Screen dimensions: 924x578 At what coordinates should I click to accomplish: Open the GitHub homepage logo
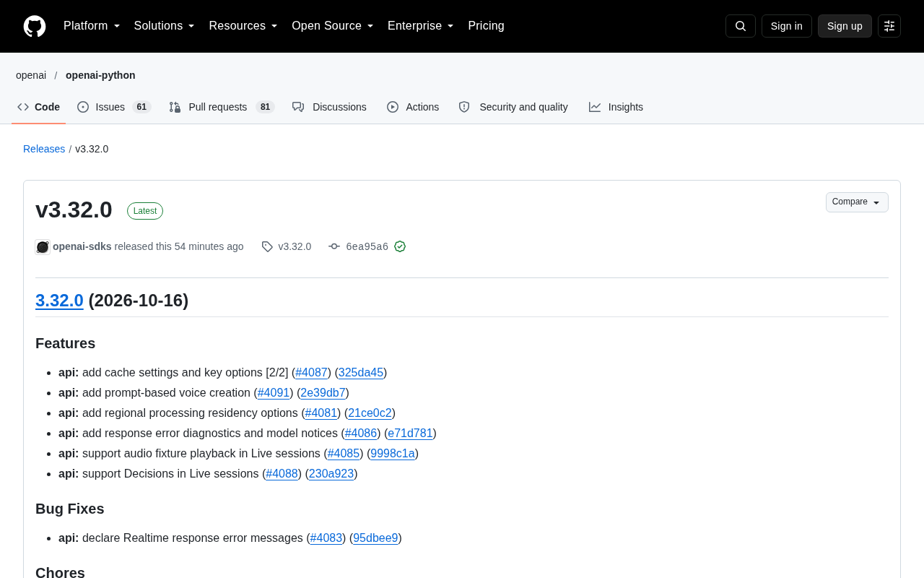tap(35, 26)
